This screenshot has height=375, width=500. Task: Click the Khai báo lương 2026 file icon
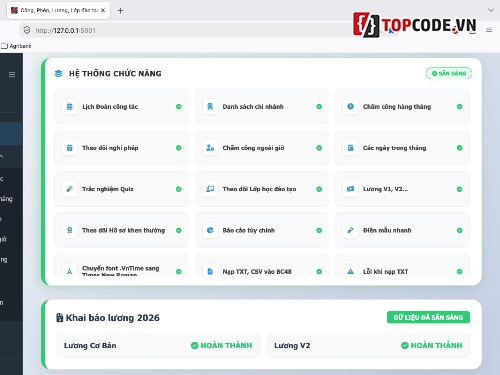click(59, 318)
